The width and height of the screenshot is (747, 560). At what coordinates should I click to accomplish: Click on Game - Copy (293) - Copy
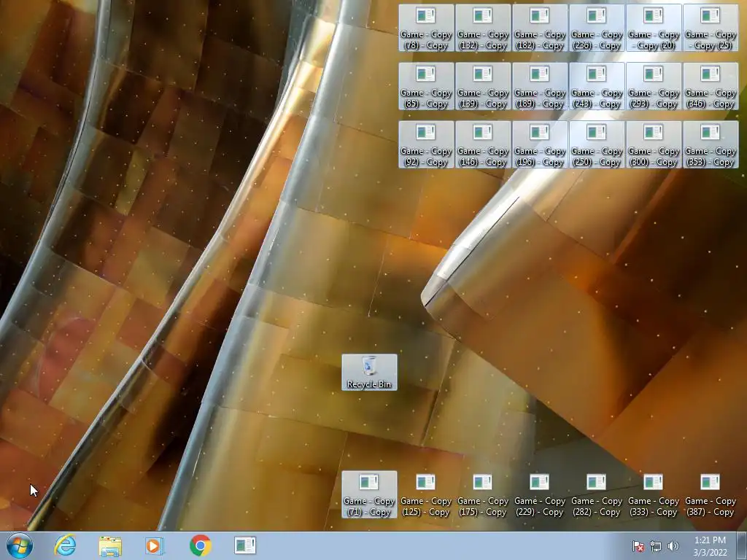pyautogui.click(x=654, y=86)
